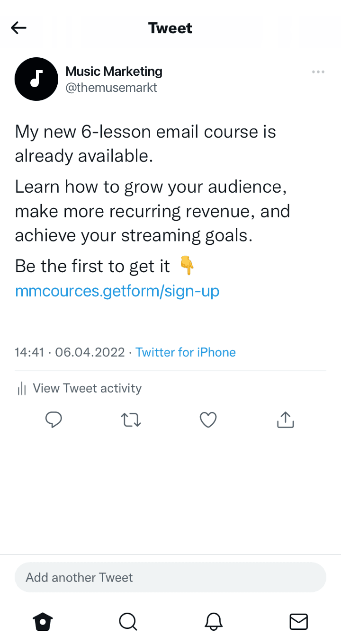
Task: Open the Music Marketing display name
Action: [114, 72]
